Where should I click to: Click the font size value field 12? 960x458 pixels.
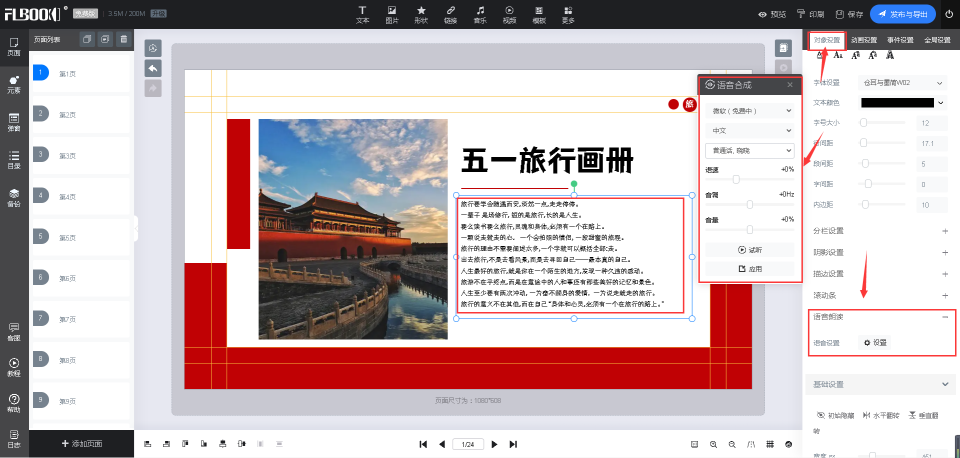point(932,123)
